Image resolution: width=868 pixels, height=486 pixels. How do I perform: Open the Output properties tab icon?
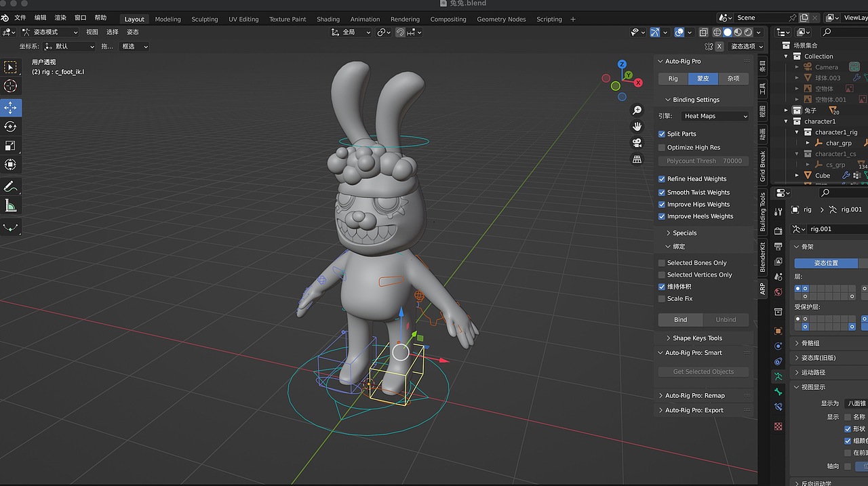click(x=778, y=247)
